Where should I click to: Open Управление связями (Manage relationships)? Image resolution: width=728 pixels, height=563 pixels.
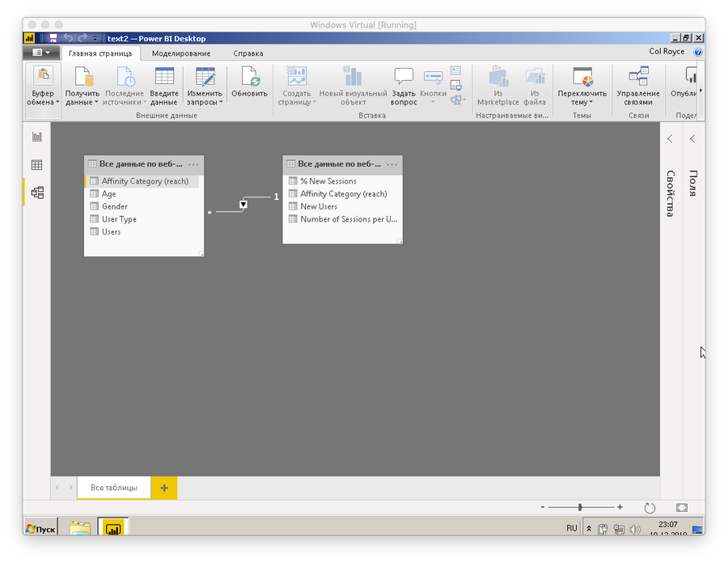[638, 87]
